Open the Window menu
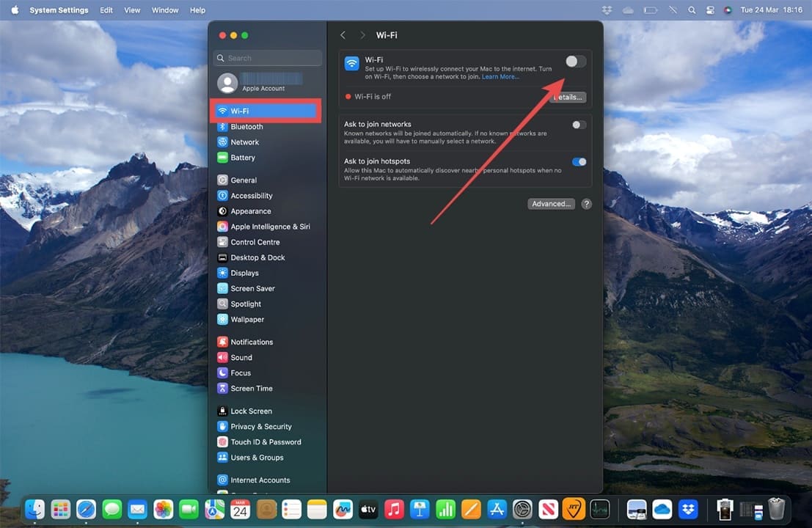Image resolution: width=812 pixels, height=528 pixels. (x=165, y=10)
